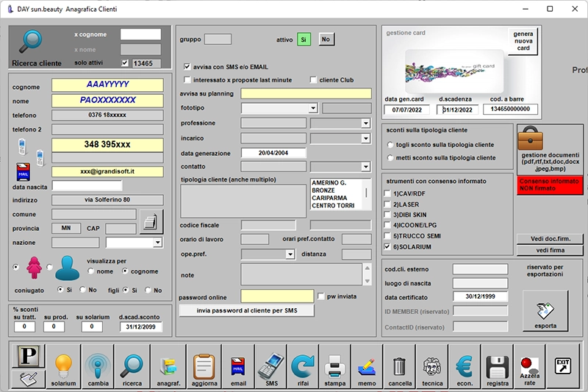Open gestione documenti briefcase icon
The width and height of the screenshot is (588, 392).
click(530, 138)
